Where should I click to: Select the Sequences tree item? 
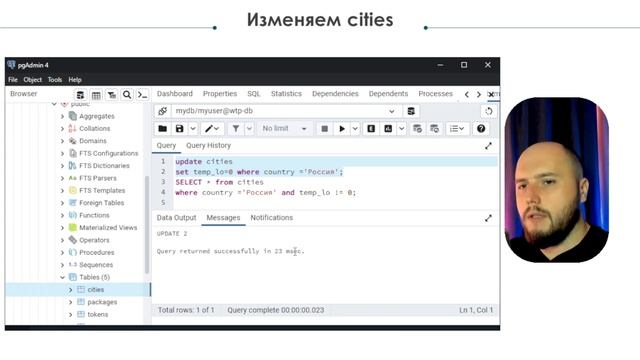[96, 265]
